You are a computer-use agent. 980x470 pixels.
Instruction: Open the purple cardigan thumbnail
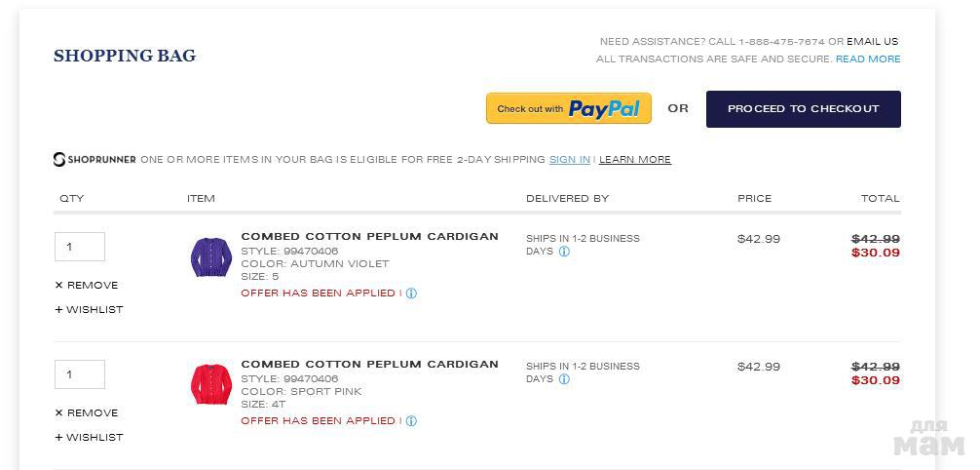[x=210, y=256]
